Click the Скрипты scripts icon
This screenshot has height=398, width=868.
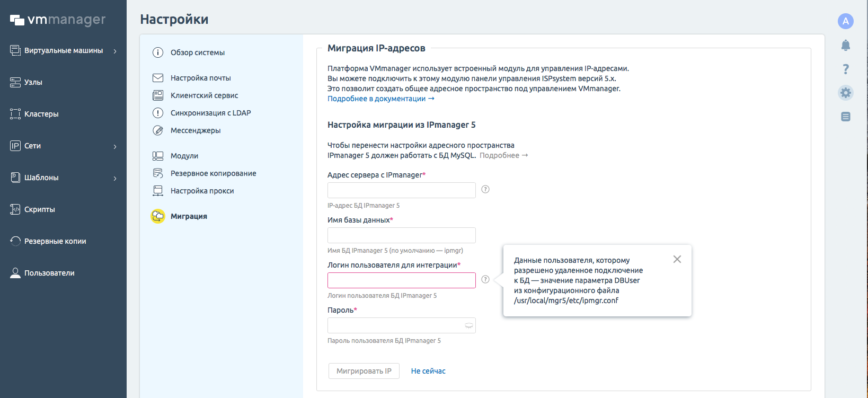coord(15,209)
